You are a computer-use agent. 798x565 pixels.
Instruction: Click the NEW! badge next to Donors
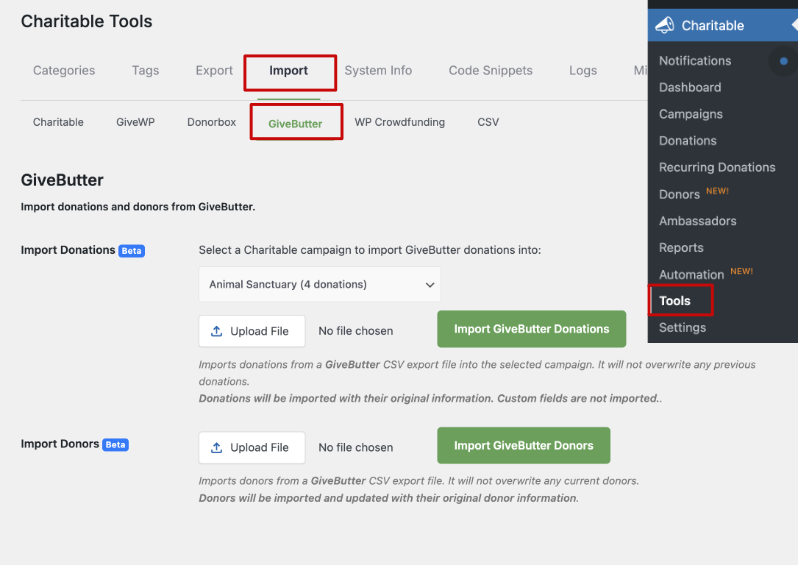(x=718, y=191)
